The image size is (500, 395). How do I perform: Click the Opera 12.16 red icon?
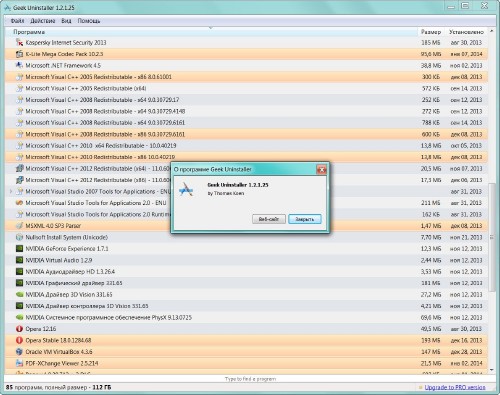19,329
